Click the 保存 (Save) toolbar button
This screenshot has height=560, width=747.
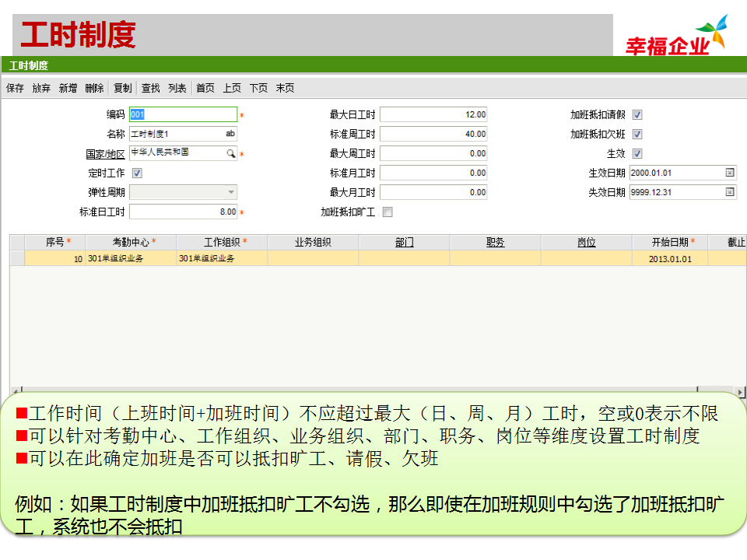point(15,89)
